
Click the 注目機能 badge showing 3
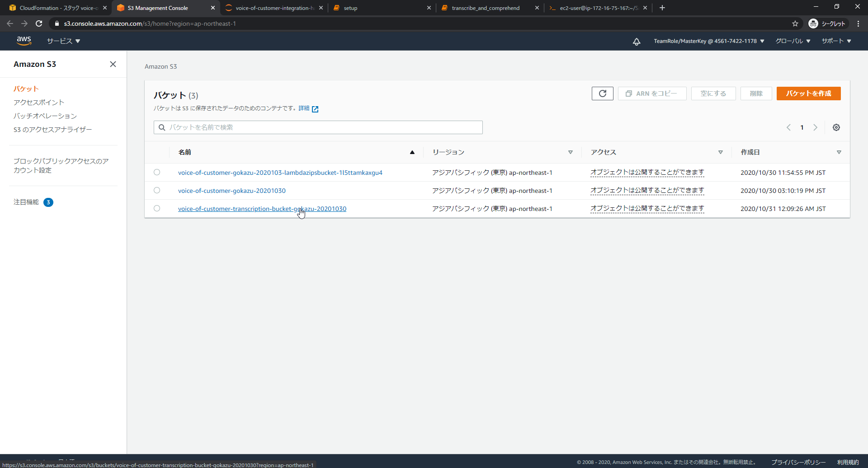(x=48, y=202)
